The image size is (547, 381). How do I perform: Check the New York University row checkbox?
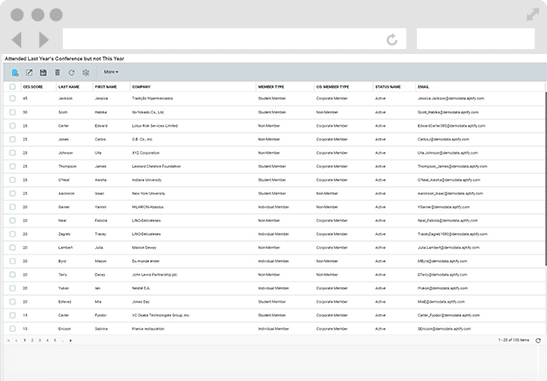[x=13, y=193]
